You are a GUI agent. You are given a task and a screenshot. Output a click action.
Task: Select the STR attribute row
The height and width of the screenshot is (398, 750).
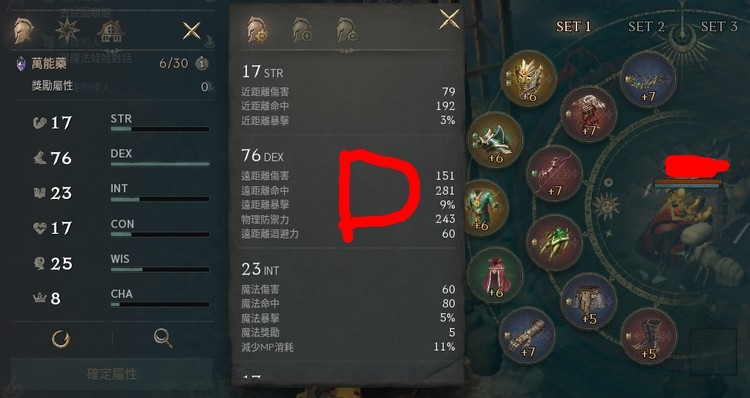(x=121, y=123)
